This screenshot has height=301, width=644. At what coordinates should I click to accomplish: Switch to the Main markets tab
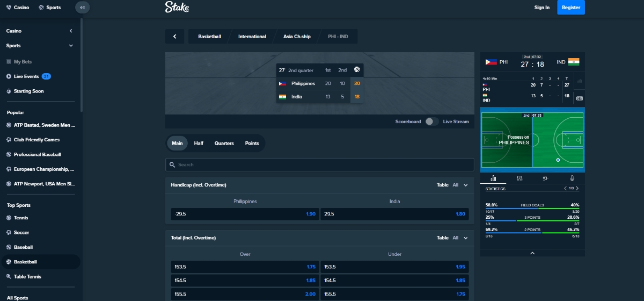(177, 144)
